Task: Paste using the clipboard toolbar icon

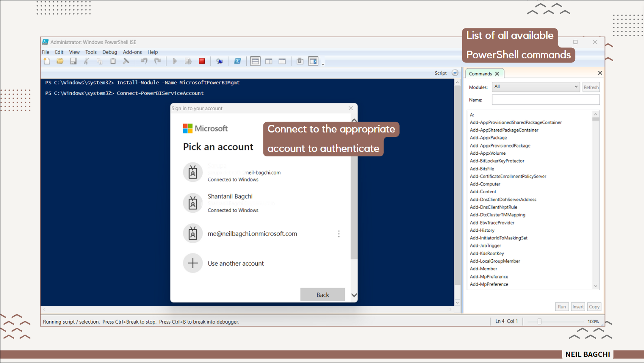Action: click(x=113, y=61)
